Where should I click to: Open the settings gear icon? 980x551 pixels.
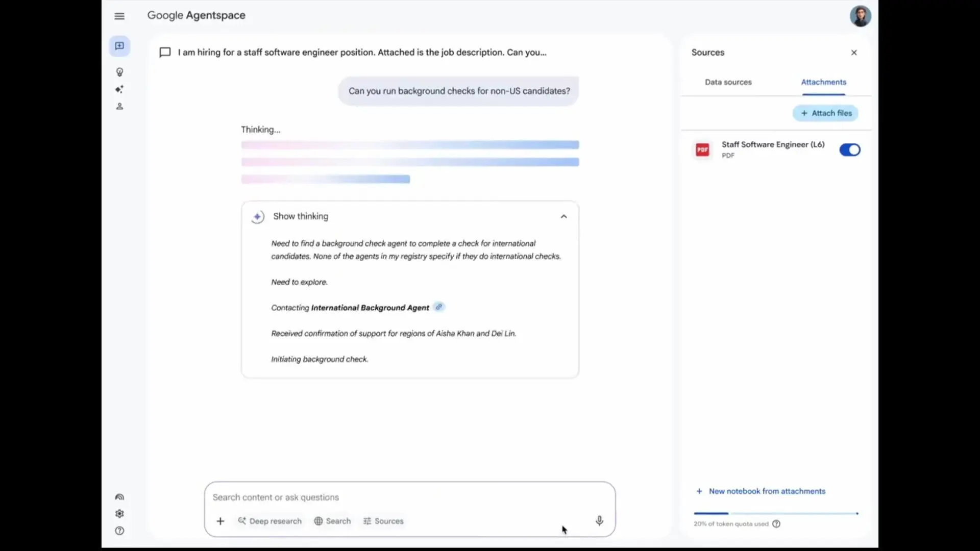[119, 514]
